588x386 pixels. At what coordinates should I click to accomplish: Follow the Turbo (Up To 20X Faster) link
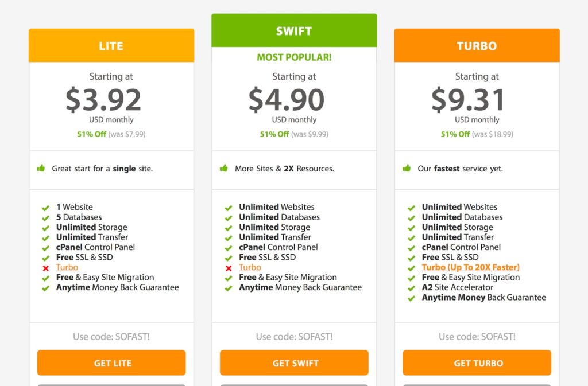[x=471, y=267]
